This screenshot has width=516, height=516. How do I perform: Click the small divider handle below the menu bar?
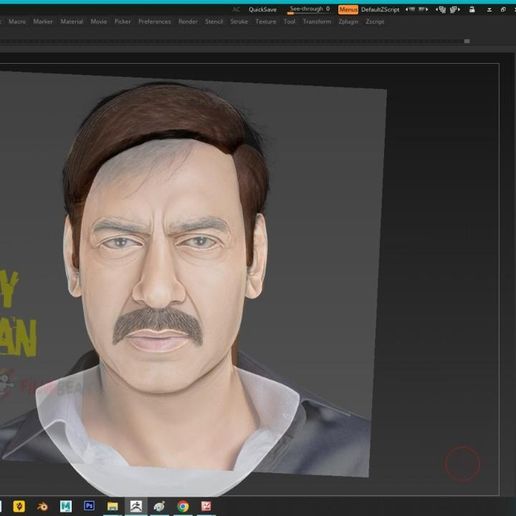pos(467,41)
